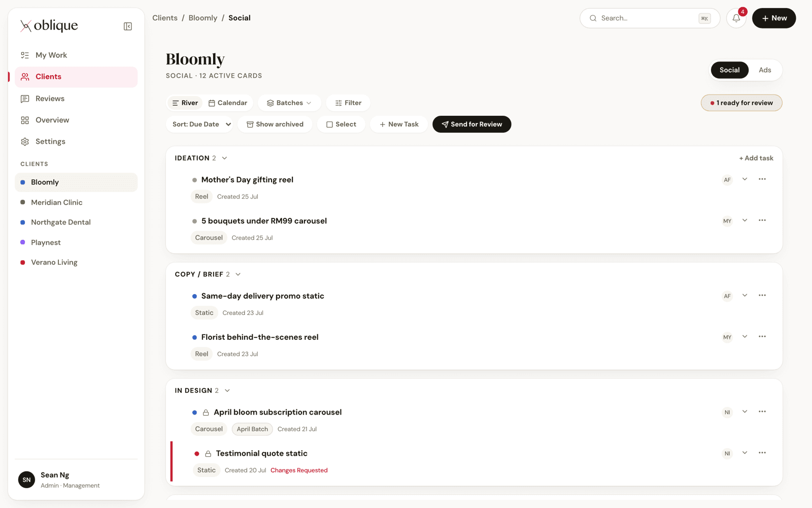The height and width of the screenshot is (508, 812).
Task: Open the Filter button
Action: pyautogui.click(x=348, y=103)
